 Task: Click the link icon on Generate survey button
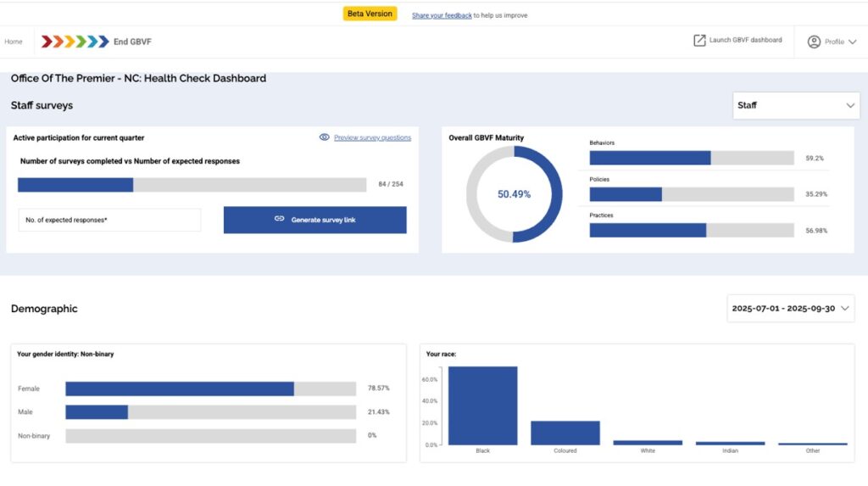pyautogui.click(x=279, y=220)
